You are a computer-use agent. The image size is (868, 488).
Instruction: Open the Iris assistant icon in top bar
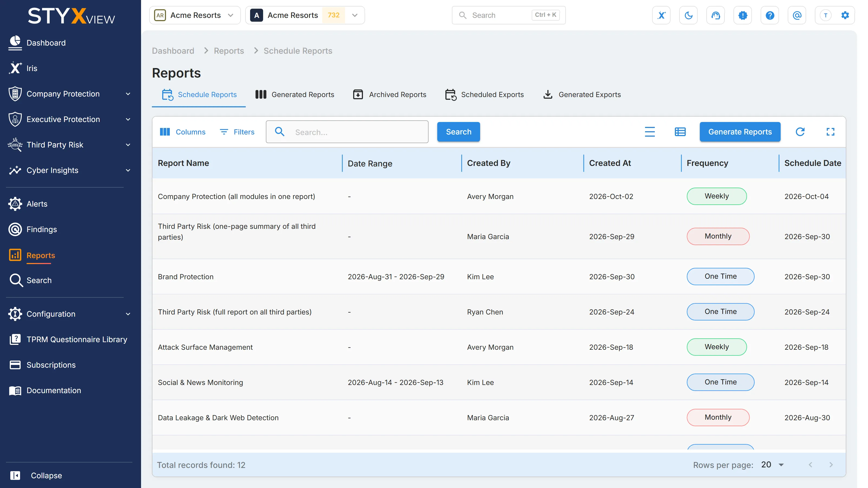tap(661, 15)
